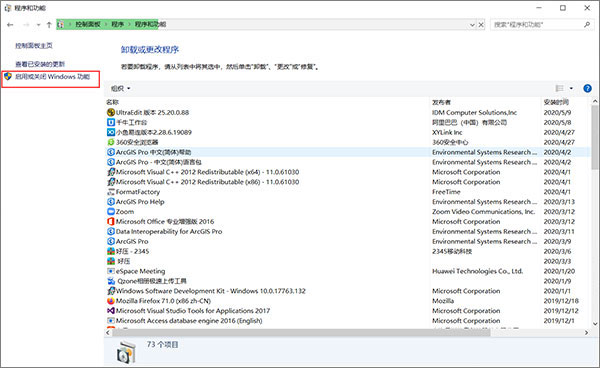
Task: Click 程序和功能 in the address breadcrumb
Action: pyautogui.click(x=150, y=24)
